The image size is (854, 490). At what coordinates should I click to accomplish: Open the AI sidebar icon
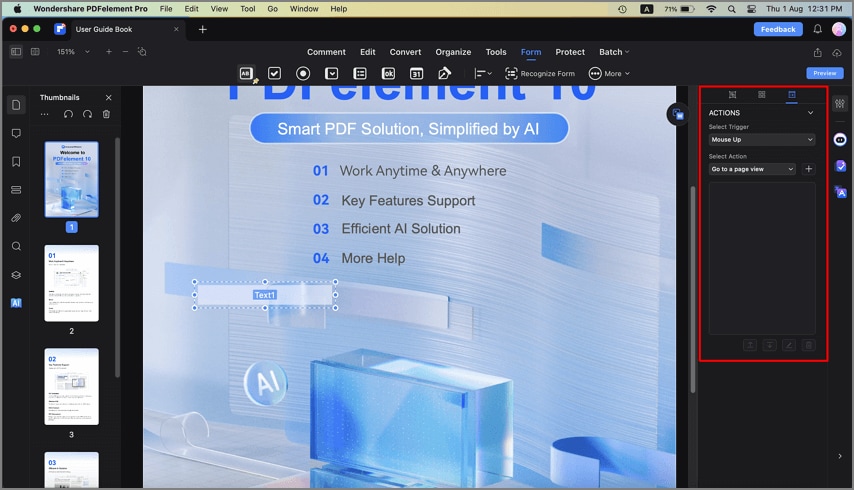coord(16,303)
